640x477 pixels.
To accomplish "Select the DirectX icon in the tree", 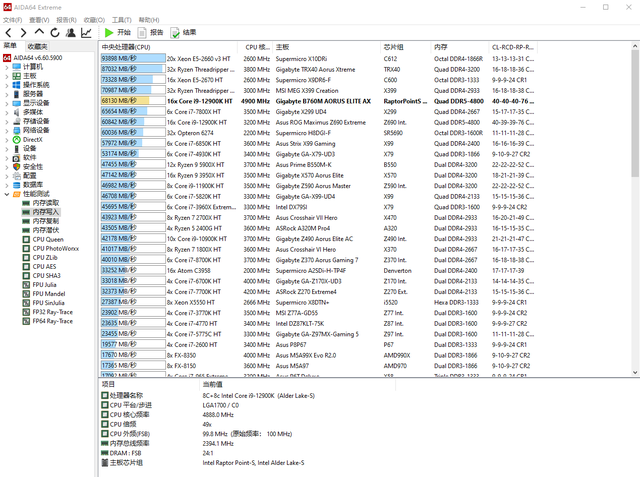I will [17, 140].
